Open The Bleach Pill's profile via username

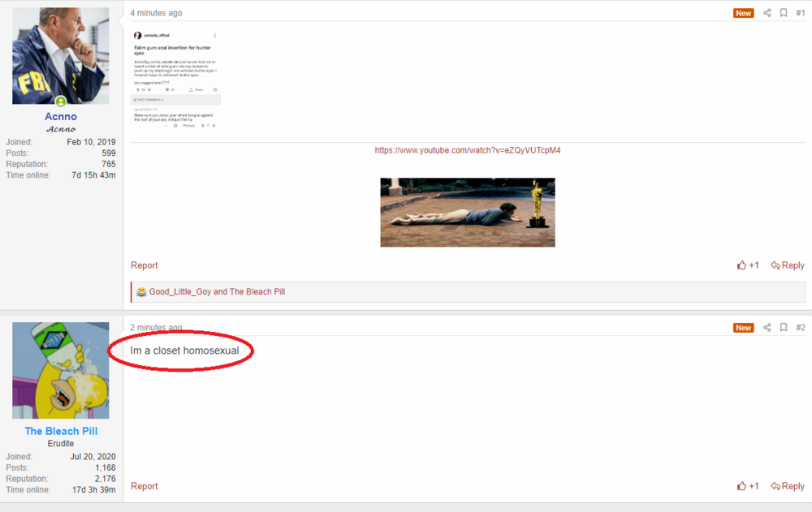click(x=61, y=431)
